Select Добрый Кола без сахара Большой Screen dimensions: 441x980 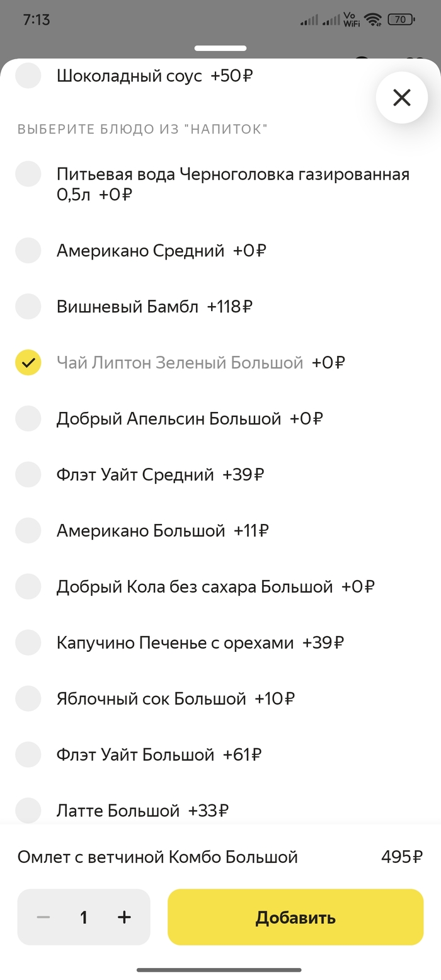point(28,587)
